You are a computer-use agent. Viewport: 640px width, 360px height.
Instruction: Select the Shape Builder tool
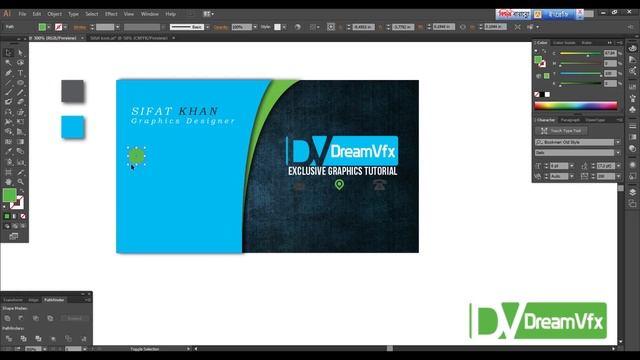click(9, 131)
